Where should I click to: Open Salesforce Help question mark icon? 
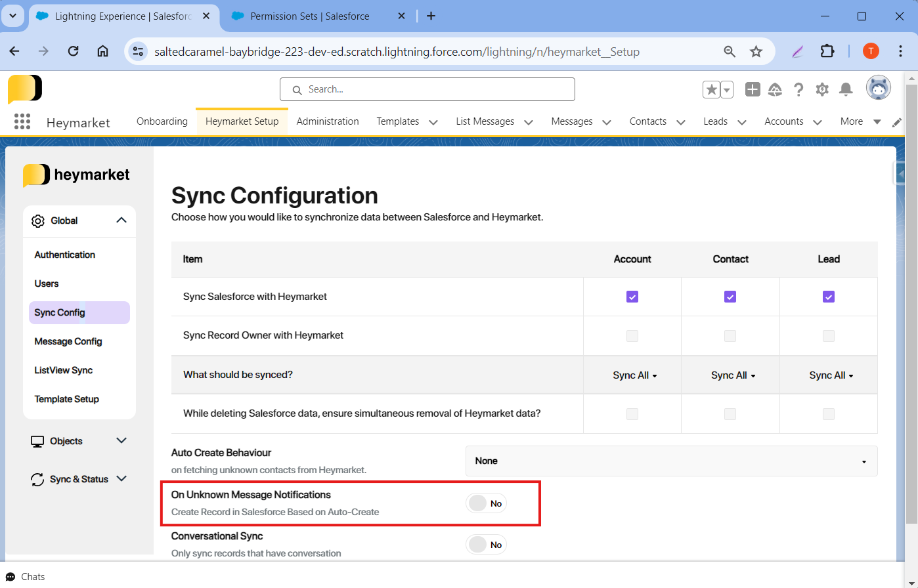click(x=798, y=89)
